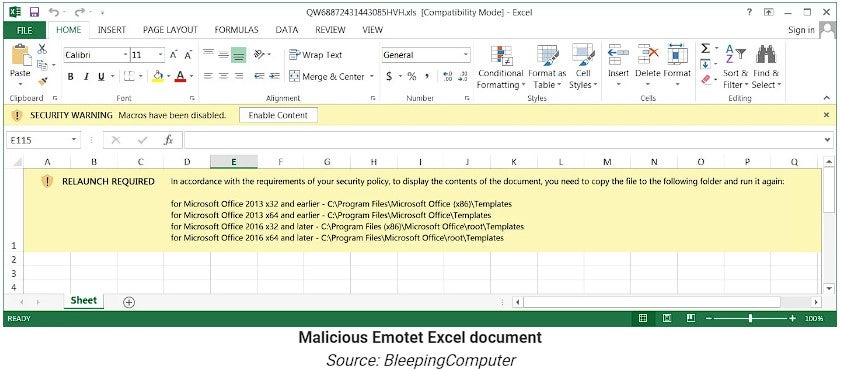The image size is (841, 370).
Task: Apply the Comma Style
Action: [x=427, y=77]
